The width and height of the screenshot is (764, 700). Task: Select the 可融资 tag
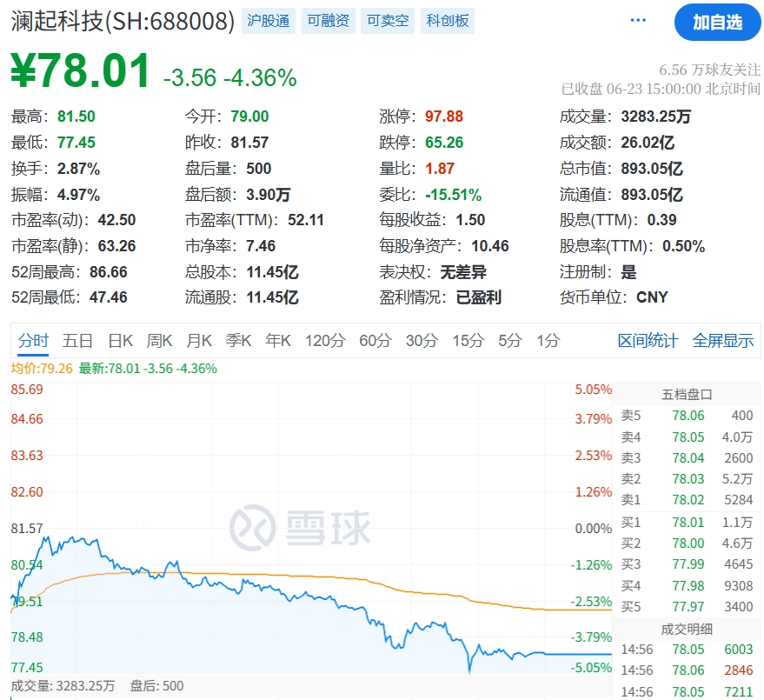pyautogui.click(x=328, y=21)
